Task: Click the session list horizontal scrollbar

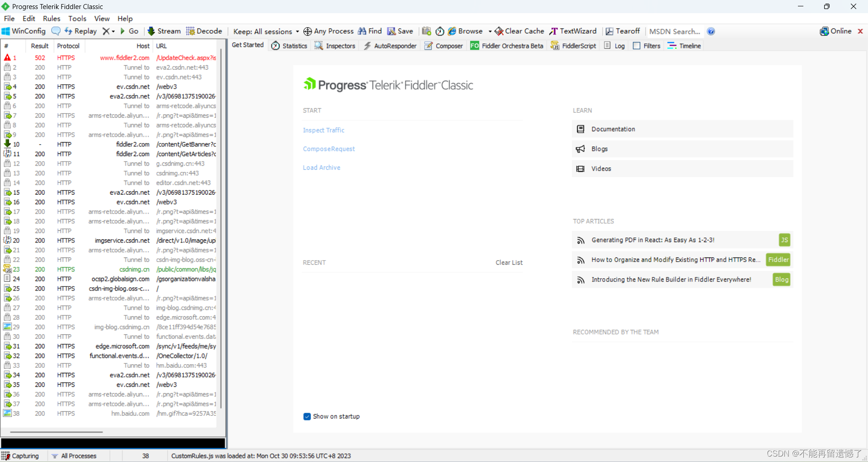Action: point(57,432)
